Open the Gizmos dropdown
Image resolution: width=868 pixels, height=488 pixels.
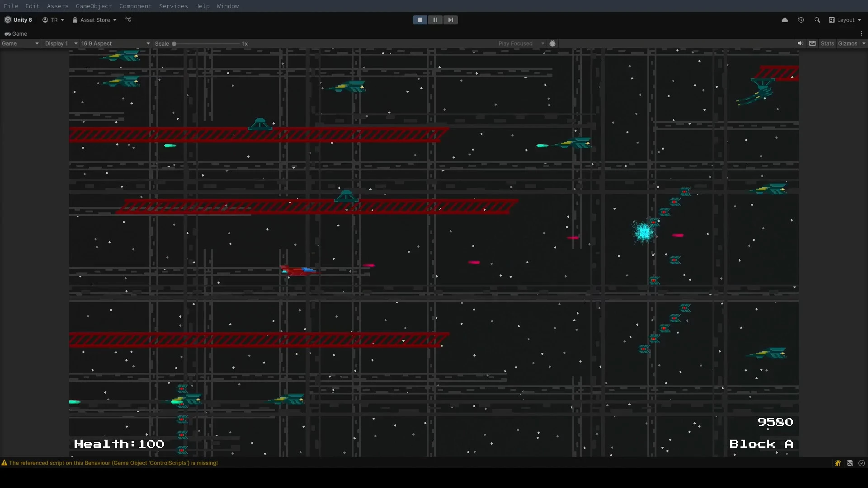(x=850, y=43)
